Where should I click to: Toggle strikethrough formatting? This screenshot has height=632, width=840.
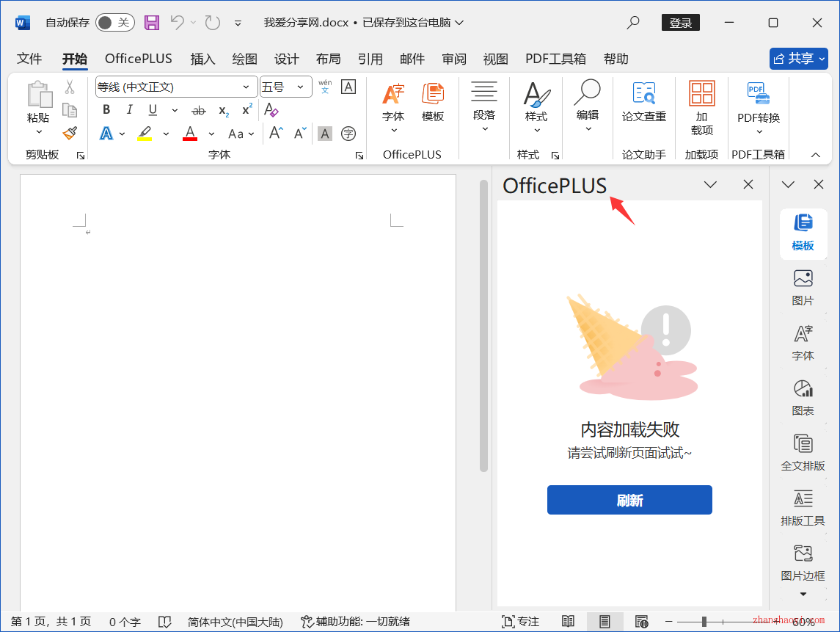[x=199, y=110]
